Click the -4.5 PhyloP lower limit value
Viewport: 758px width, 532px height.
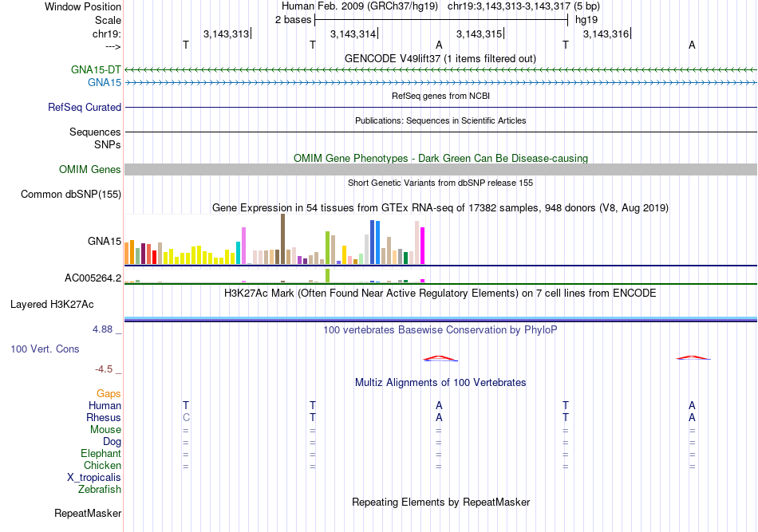tap(104, 369)
